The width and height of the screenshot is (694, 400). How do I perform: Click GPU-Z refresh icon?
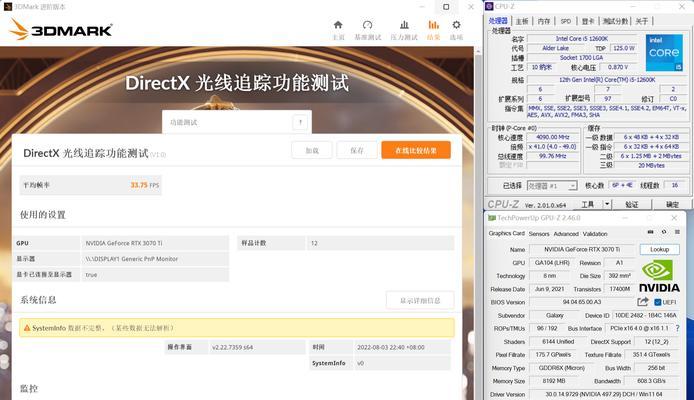[x=664, y=232]
